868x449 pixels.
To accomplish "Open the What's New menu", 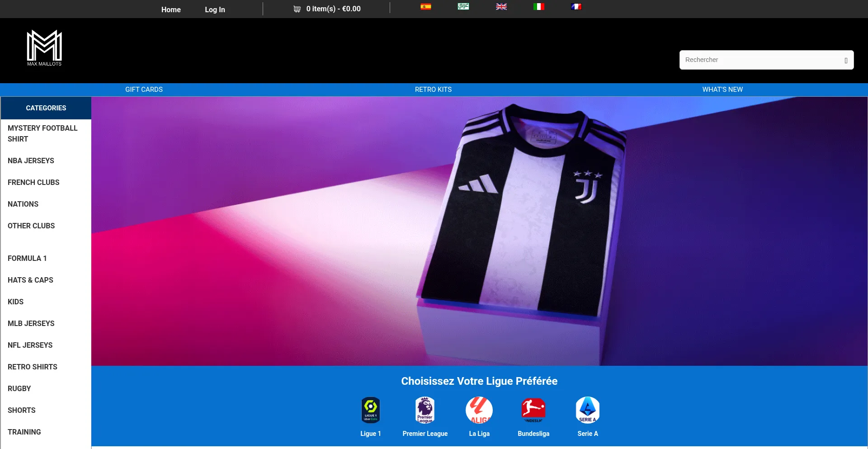I will 722,90.
